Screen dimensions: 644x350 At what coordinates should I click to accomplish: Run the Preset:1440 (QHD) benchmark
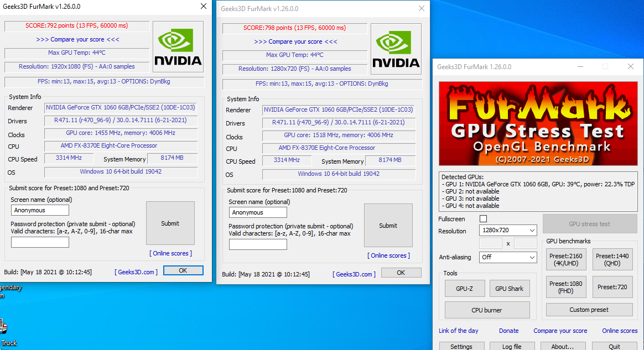tap(612, 259)
